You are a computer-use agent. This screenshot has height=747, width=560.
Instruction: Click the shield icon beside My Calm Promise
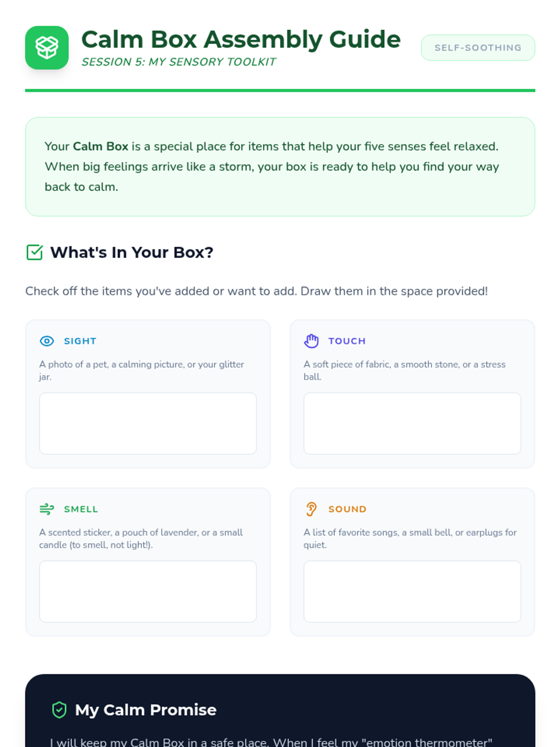click(59, 710)
